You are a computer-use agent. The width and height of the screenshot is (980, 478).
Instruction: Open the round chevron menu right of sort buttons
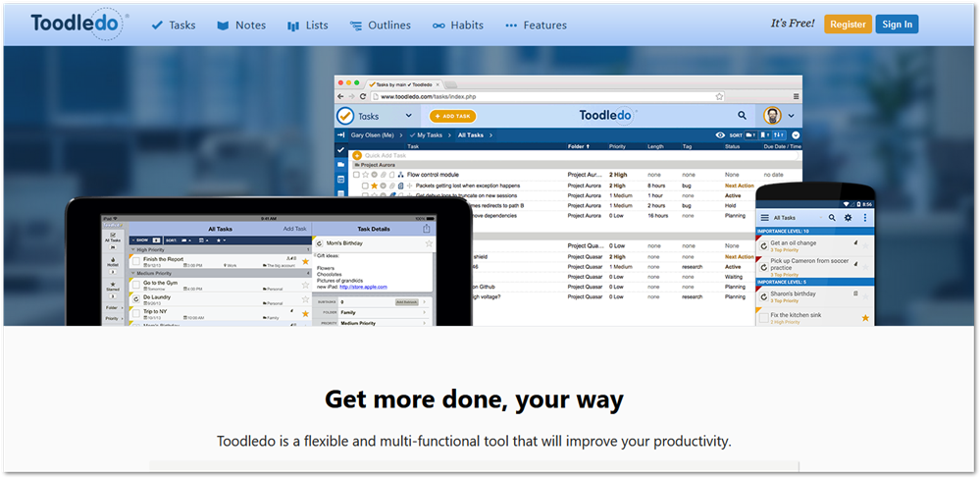[x=797, y=135]
